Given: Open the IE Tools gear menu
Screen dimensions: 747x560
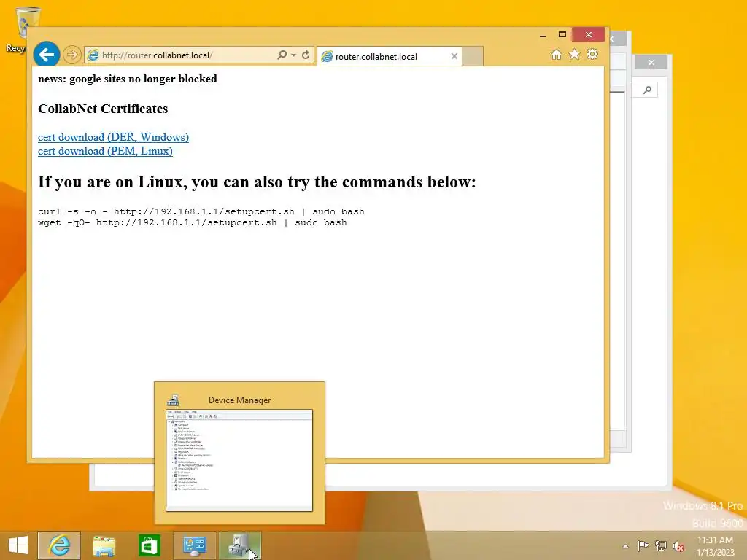Looking at the screenshot, I should pyautogui.click(x=592, y=54).
